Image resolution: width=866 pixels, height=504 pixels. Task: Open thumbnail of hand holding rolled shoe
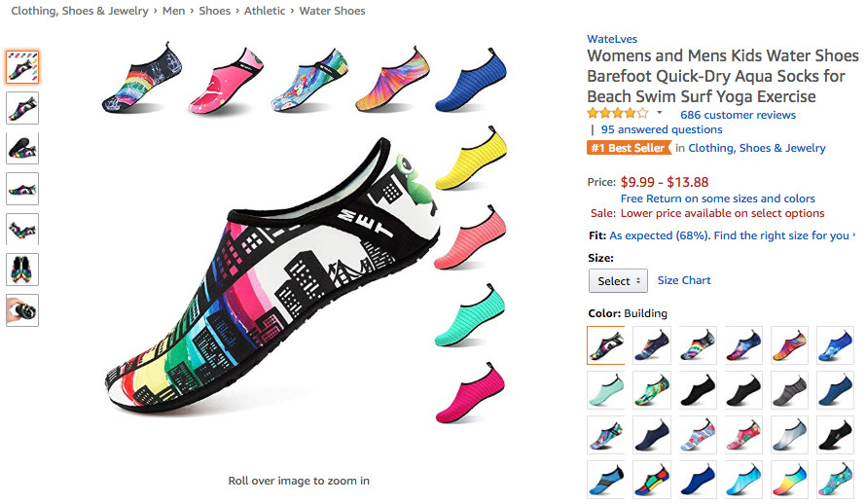coord(22,309)
